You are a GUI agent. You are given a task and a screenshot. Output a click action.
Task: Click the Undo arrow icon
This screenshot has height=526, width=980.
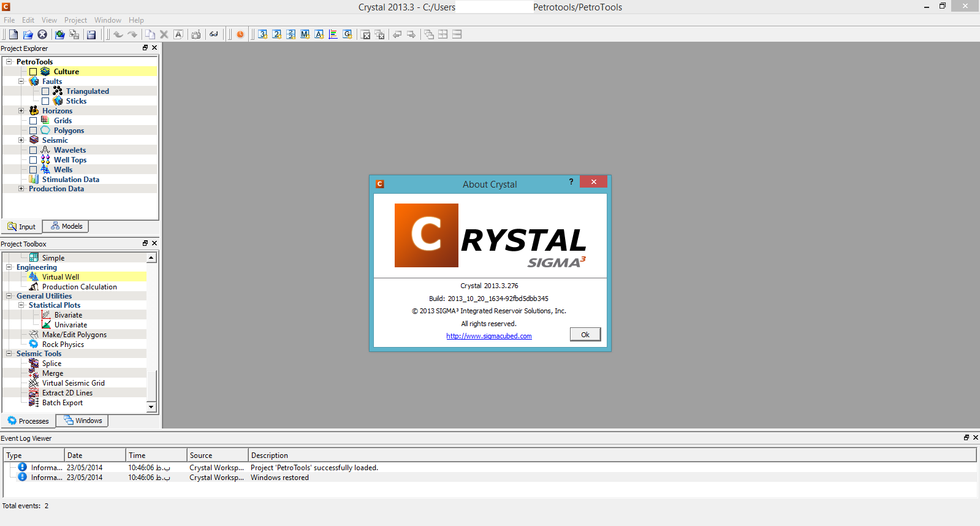[118, 34]
